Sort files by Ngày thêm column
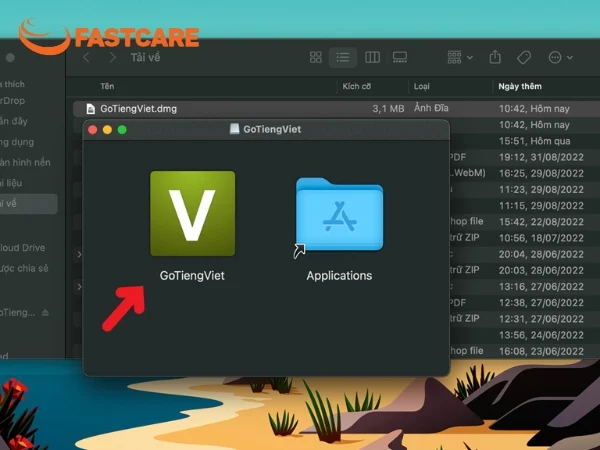 pyautogui.click(x=520, y=86)
